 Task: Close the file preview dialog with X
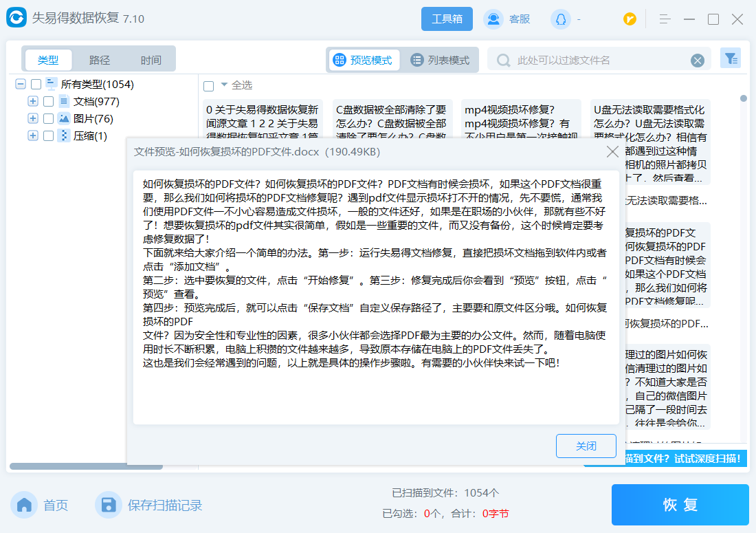pos(612,152)
